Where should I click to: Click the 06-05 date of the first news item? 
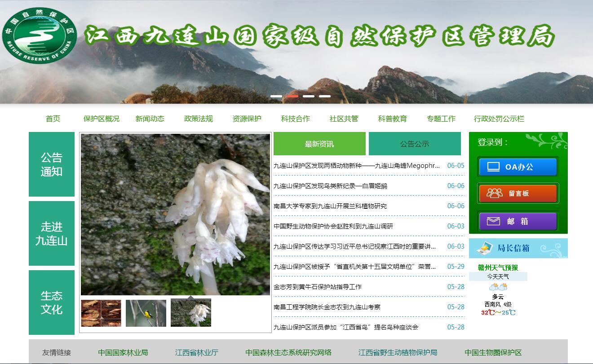[x=456, y=166]
